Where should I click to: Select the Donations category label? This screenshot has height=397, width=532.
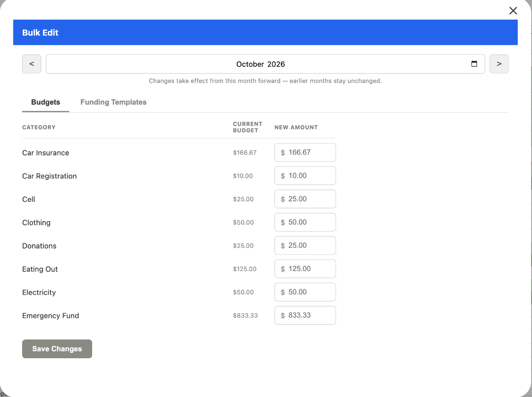(x=39, y=246)
